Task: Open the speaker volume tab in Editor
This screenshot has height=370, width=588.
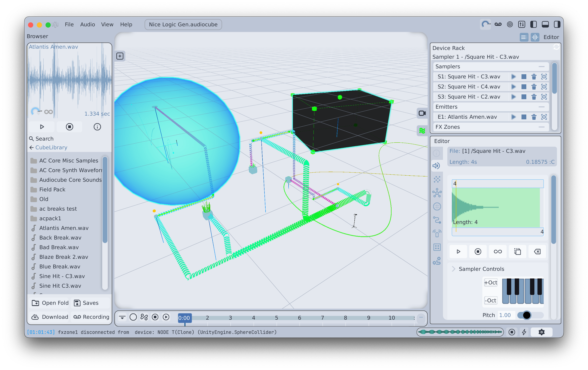Action: coord(436,166)
